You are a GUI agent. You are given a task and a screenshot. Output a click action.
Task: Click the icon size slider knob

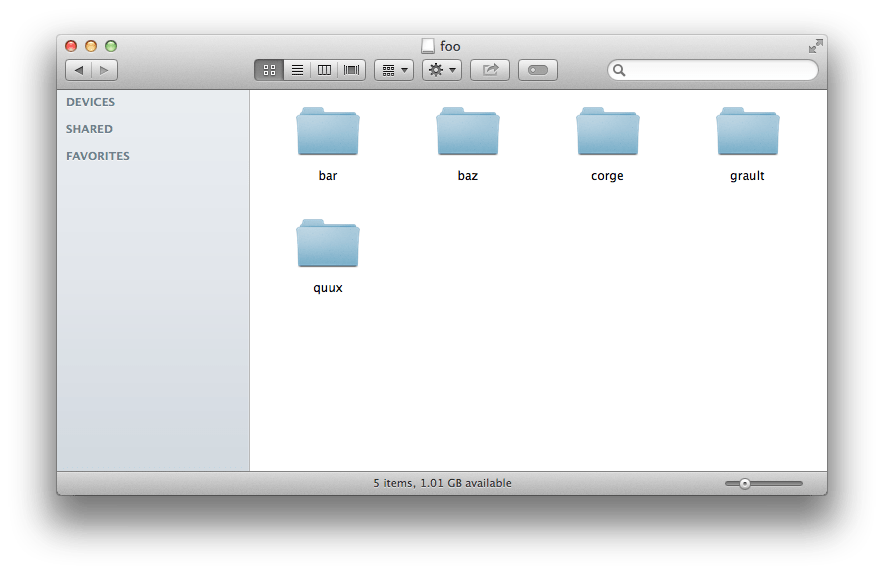[x=745, y=484]
